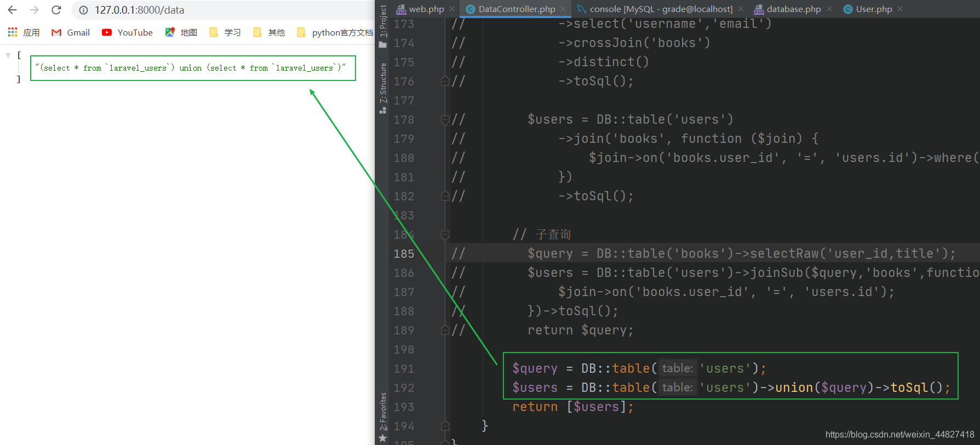This screenshot has height=445, width=980.
Task: Switch to the User.php tab
Action: (868, 9)
